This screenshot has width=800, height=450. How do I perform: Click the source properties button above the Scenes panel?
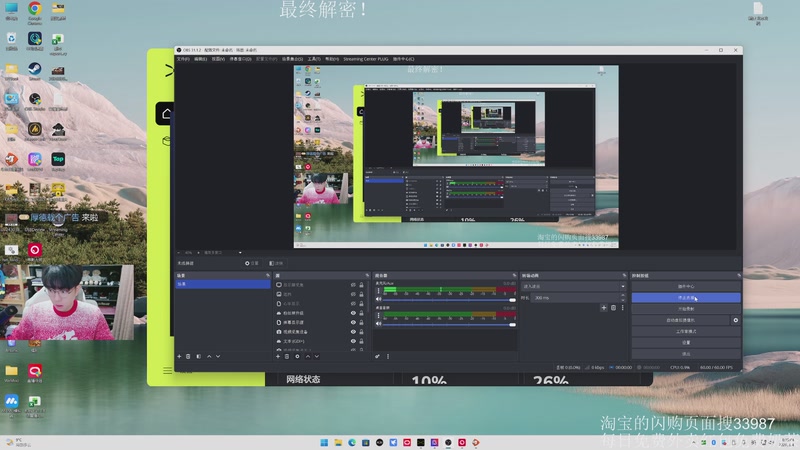[252, 263]
